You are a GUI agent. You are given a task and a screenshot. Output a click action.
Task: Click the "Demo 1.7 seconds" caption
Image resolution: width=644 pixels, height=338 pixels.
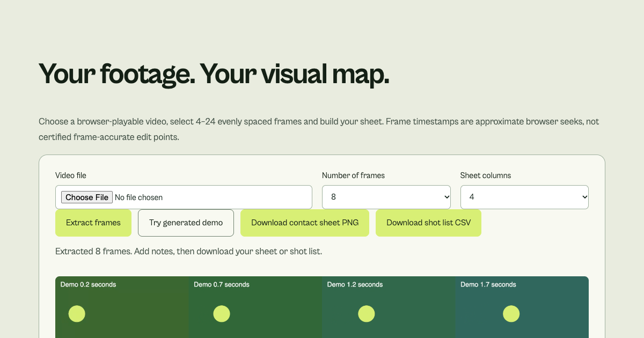(x=488, y=284)
